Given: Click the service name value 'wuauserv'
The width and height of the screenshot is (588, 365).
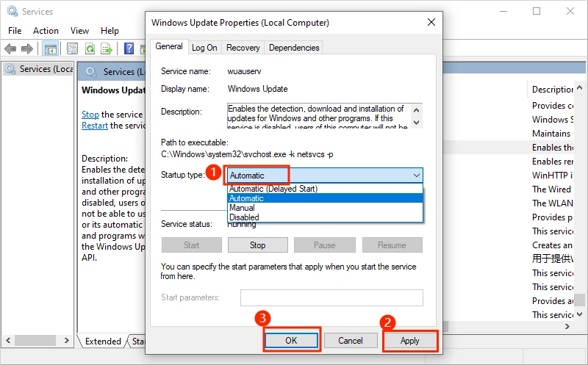Looking at the screenshot, I should 244,71.
